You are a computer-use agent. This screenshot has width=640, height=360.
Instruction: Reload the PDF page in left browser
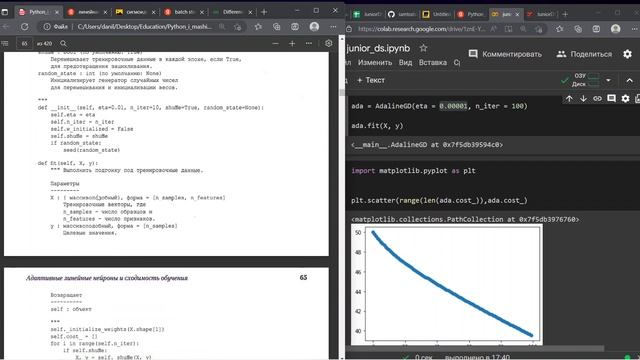click(x=24, y=27)
